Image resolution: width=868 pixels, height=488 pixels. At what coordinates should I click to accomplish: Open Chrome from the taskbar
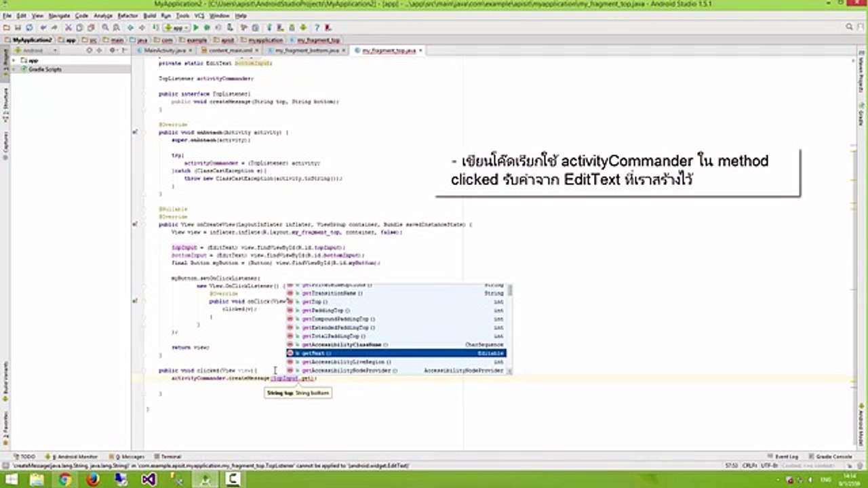[65, 480]
